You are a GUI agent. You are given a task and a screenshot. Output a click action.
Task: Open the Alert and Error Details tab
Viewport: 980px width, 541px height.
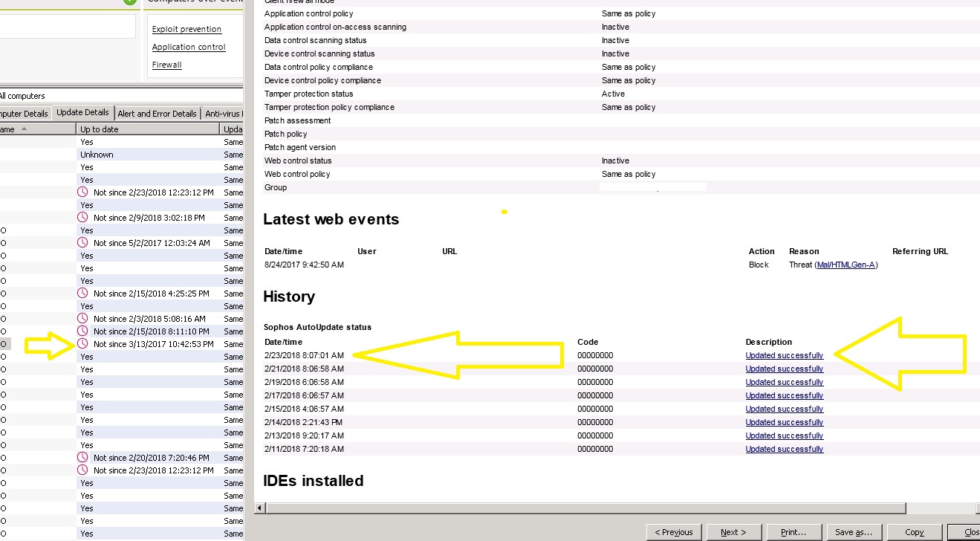[157, 114]
